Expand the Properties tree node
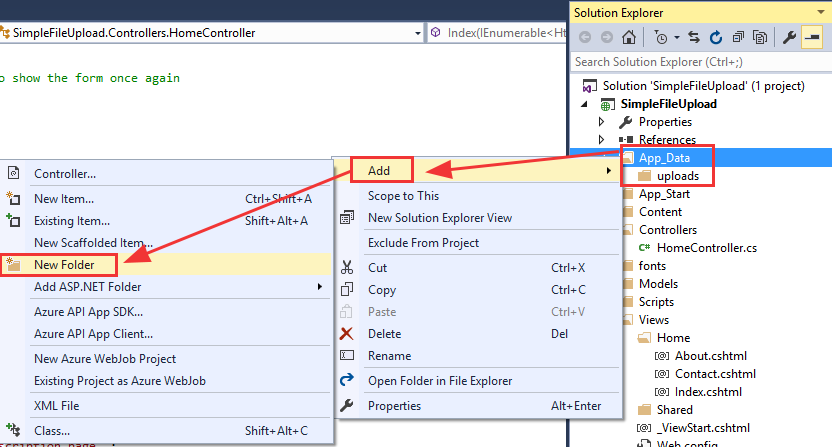 (601, 122)
